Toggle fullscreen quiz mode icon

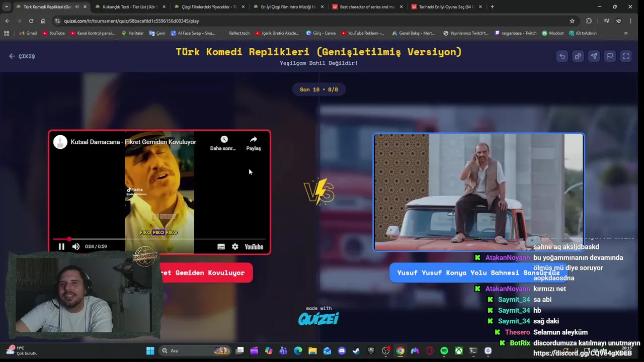626,56
